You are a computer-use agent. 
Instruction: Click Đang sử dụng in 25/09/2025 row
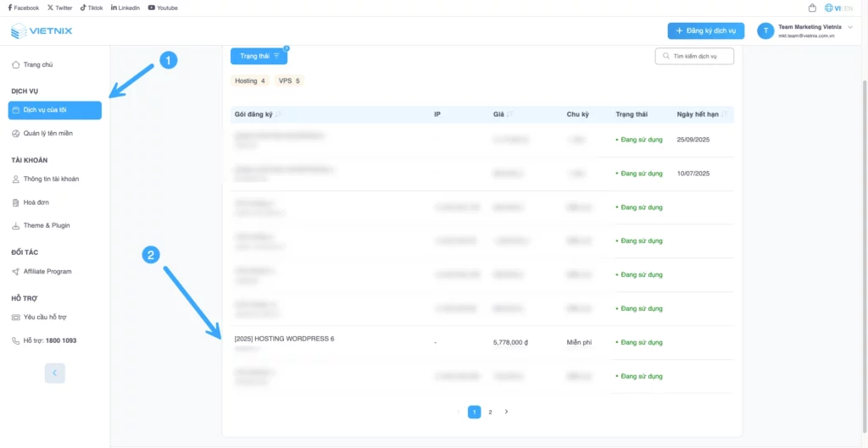[x=639, y=140]
